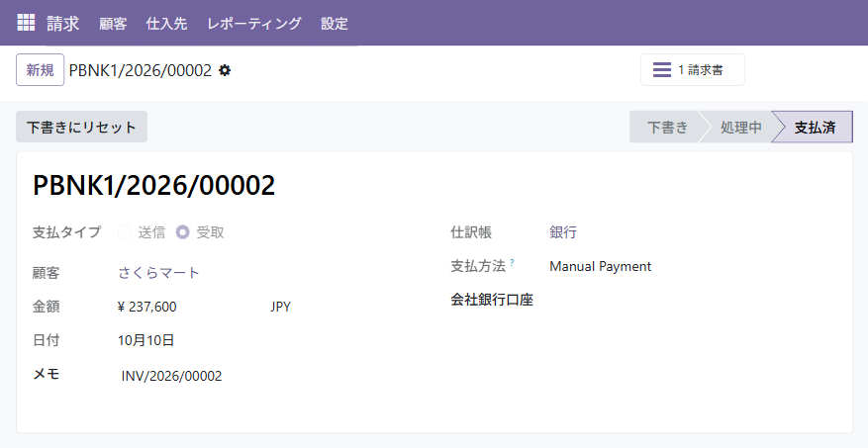Open the 設定 menu

click(x=335, y=23)
